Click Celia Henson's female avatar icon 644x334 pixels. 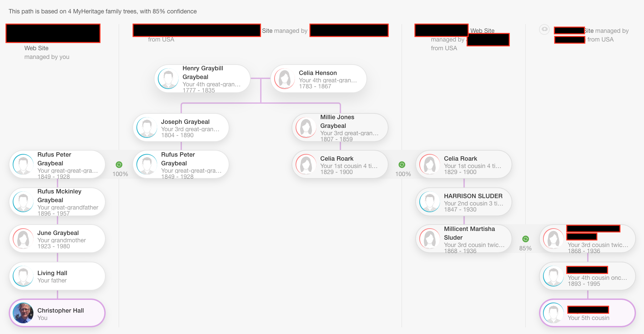(x=285, y=79)
